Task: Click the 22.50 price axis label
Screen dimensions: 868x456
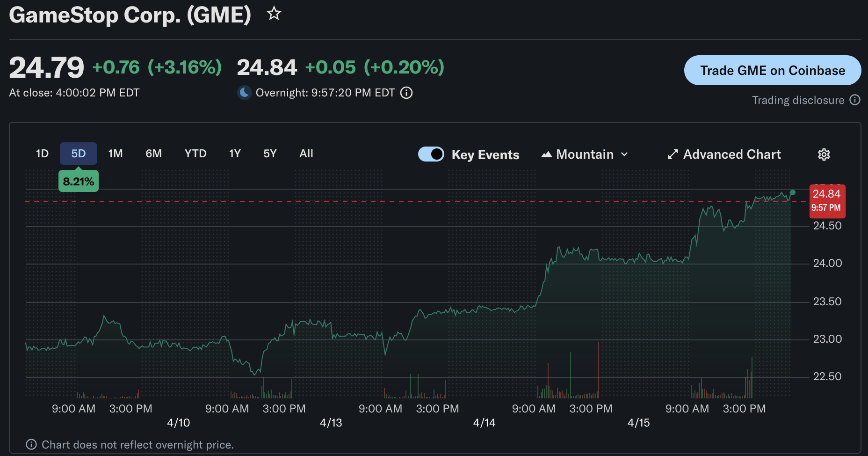Action: click(827, 376)
